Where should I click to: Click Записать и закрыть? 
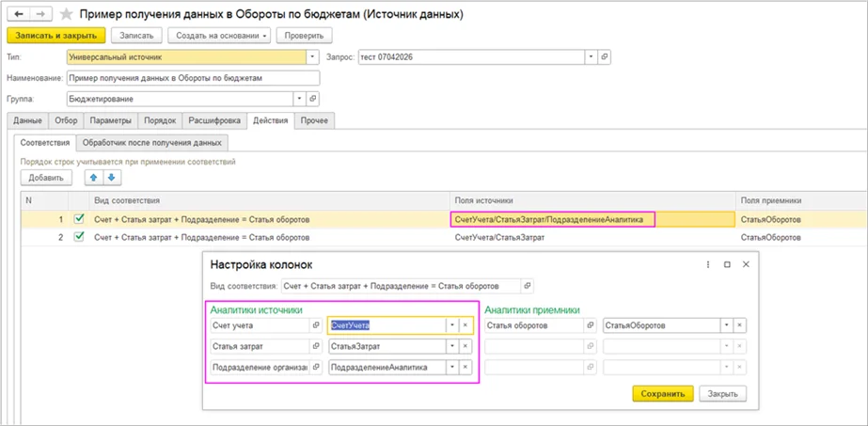click(x=55, y=36)
